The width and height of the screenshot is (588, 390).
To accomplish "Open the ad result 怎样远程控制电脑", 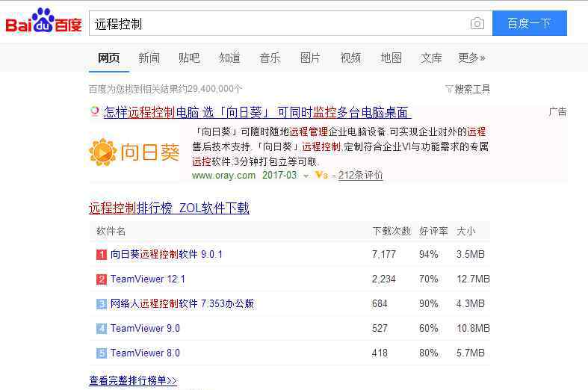I will (257, 112).
